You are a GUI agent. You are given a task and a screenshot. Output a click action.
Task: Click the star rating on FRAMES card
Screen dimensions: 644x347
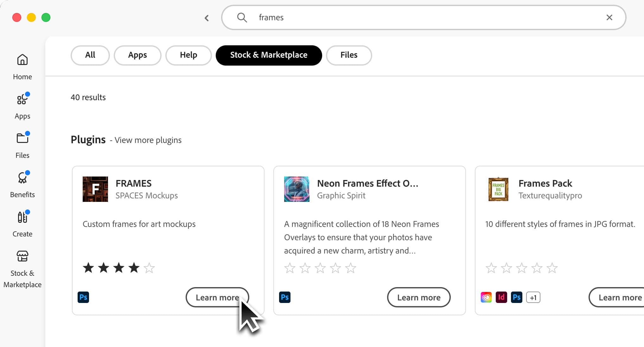click(x=119, y=268)
